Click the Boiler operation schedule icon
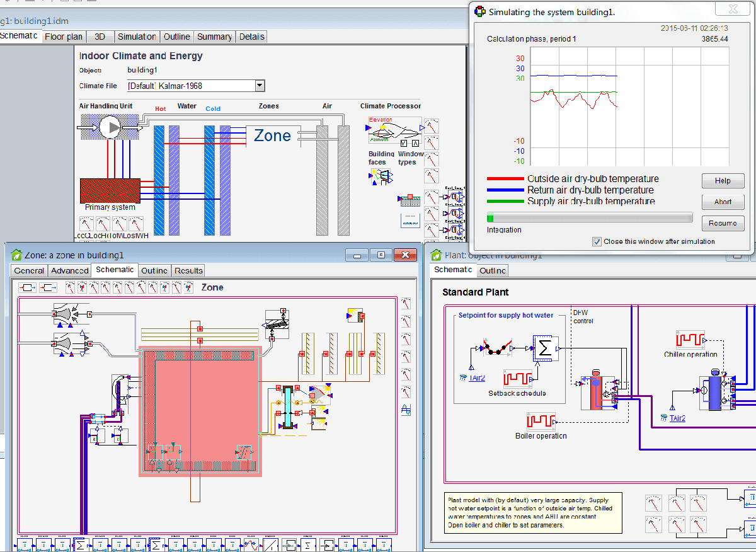 pos(541,421)
